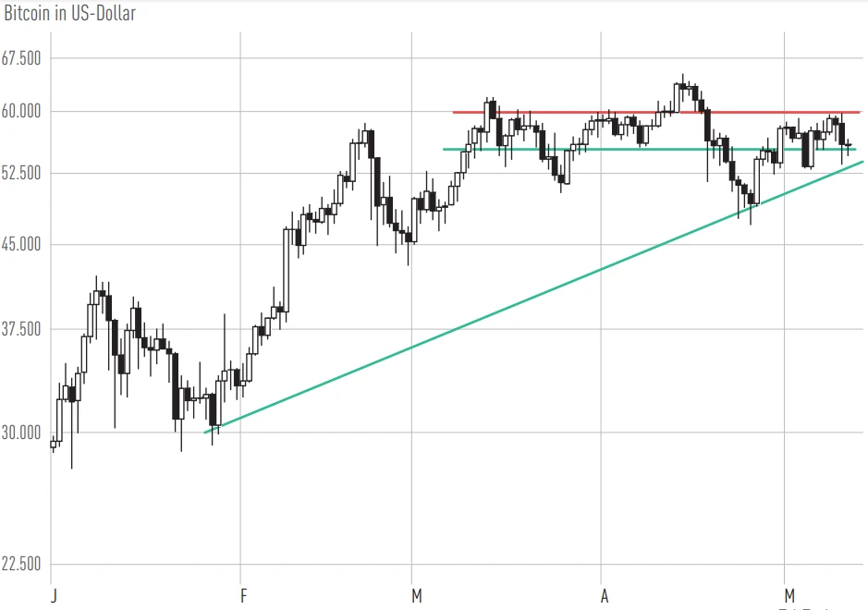This screenshot has height=610, width=868.
Task: Click the "Bitcoin in US-Dollar" chart title
Action: (x=70, y=13)
